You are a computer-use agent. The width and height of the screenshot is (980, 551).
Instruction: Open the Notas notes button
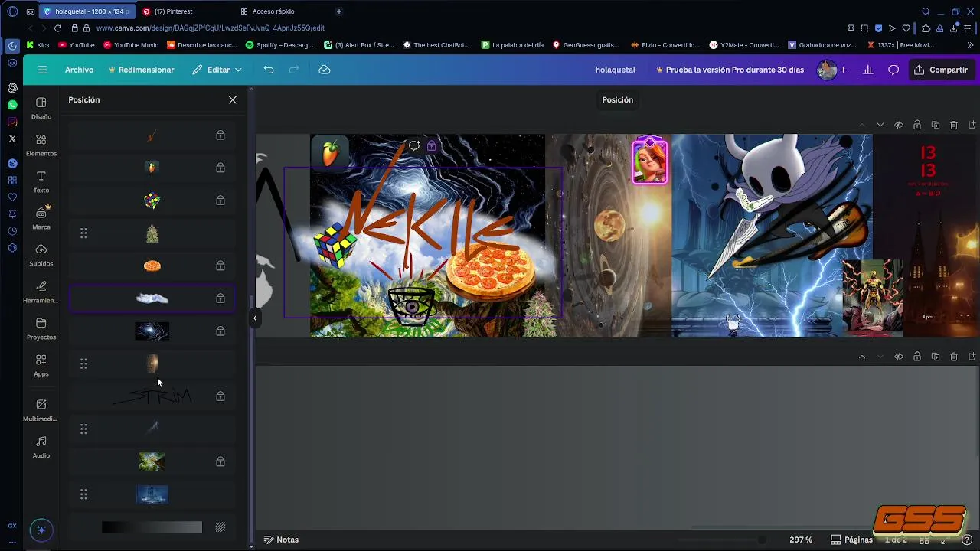281,540
